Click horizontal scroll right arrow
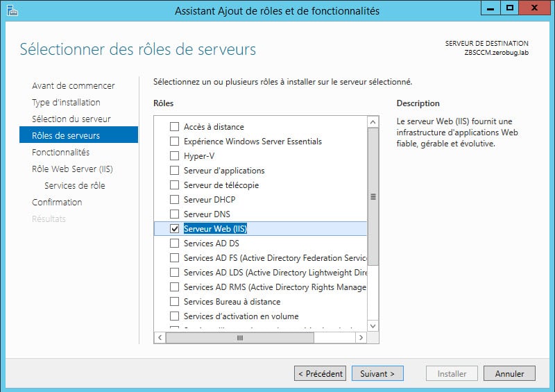The height and width of the screenshot is (392, 555). pos(361,337)
